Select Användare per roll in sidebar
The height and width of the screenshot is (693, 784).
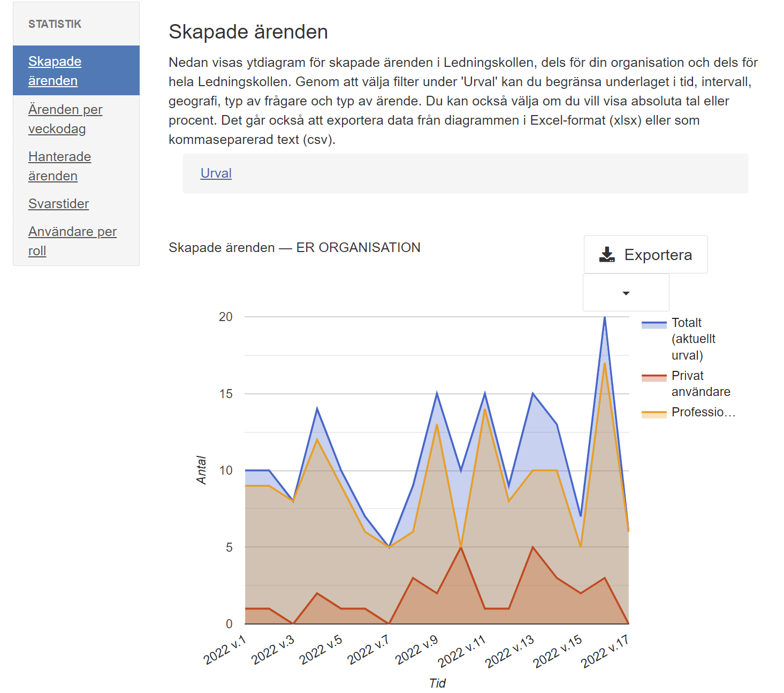72,241
